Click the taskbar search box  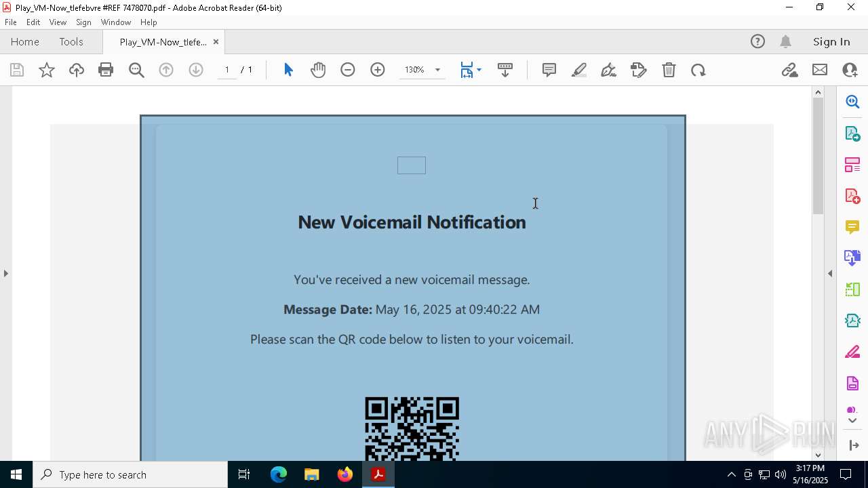tap(130, 474)
